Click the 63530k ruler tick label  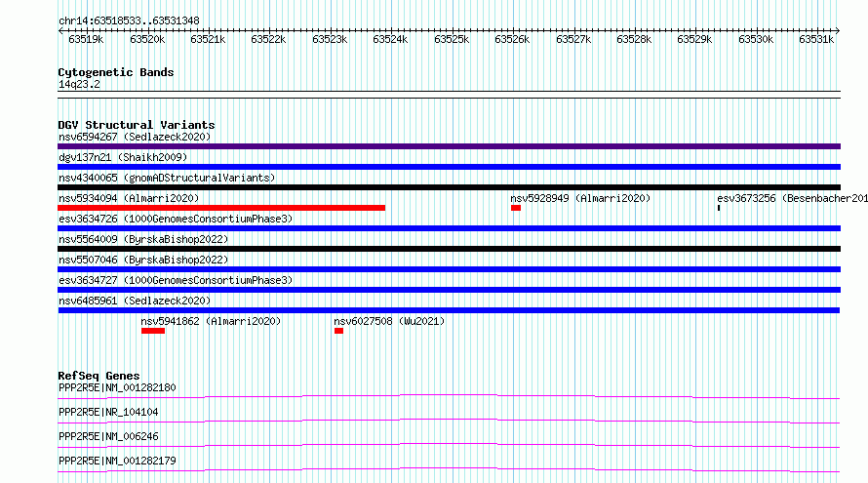[756, 39]
